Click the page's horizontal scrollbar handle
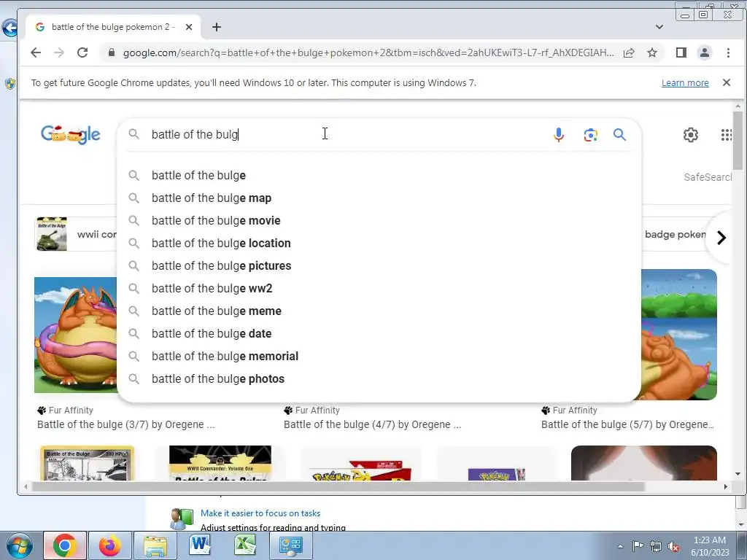 (338, 486)
